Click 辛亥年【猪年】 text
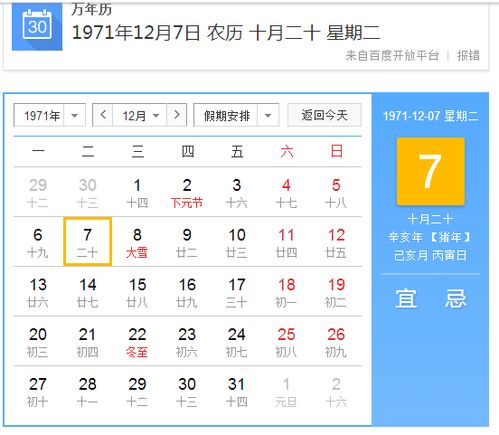The height and width of the screenshot is (435, 499). [430, 237]
